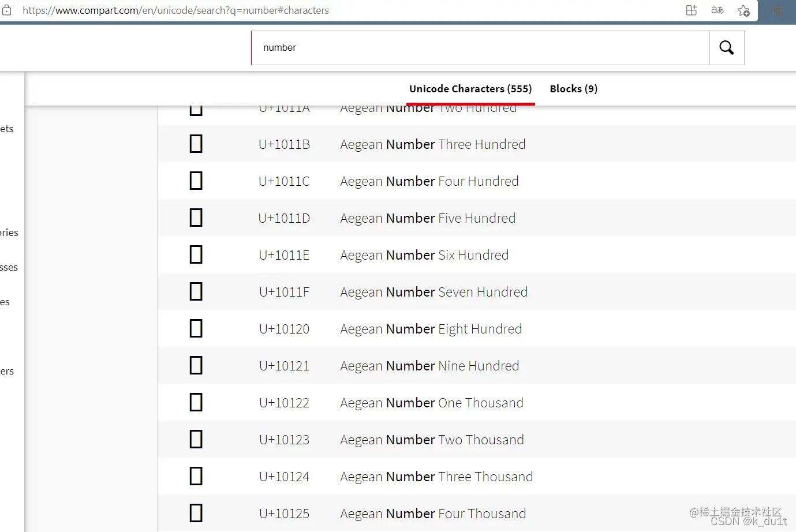Screen dimensions: 796x532
Task: Open Aegean Number Nine Hundred entry
Action: click(x=429, y=366)
